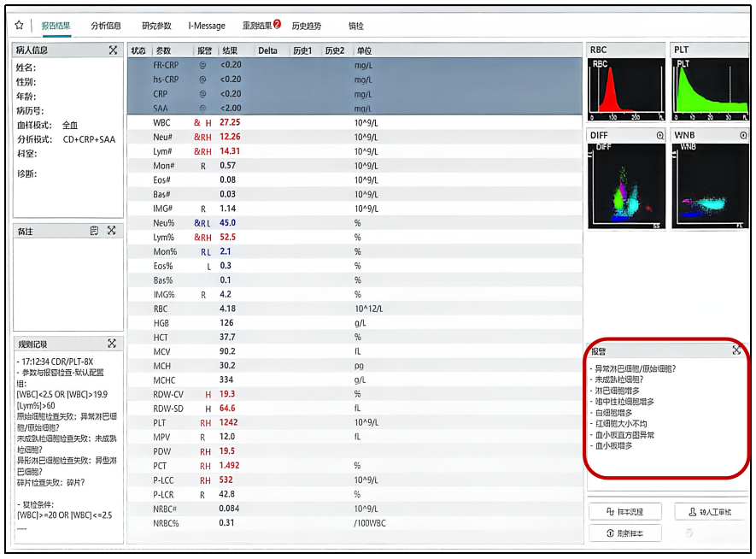The image size is (756, 559).
Task: Click the Delta column header
Action: pyautogui.click(x=267, y=50)
